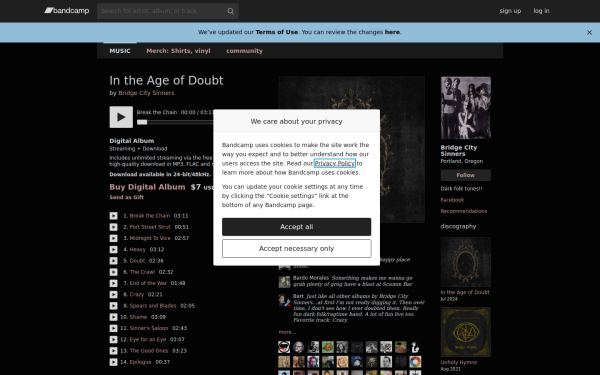
Task: Expand reviews with 'more...' link
Action: [287, 332]
